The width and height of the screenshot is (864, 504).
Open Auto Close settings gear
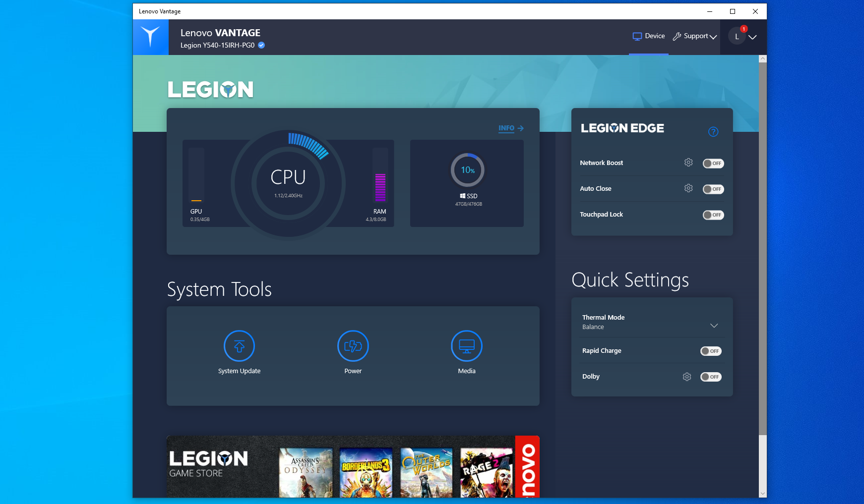pyautogui.click(x=688, y=188)
